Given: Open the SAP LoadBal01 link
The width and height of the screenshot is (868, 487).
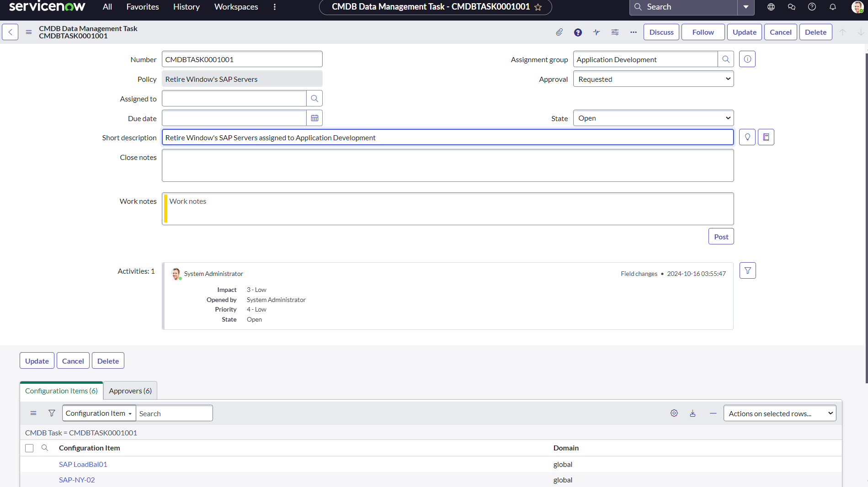Looking at the screenshot, I should tap(83, 465).
